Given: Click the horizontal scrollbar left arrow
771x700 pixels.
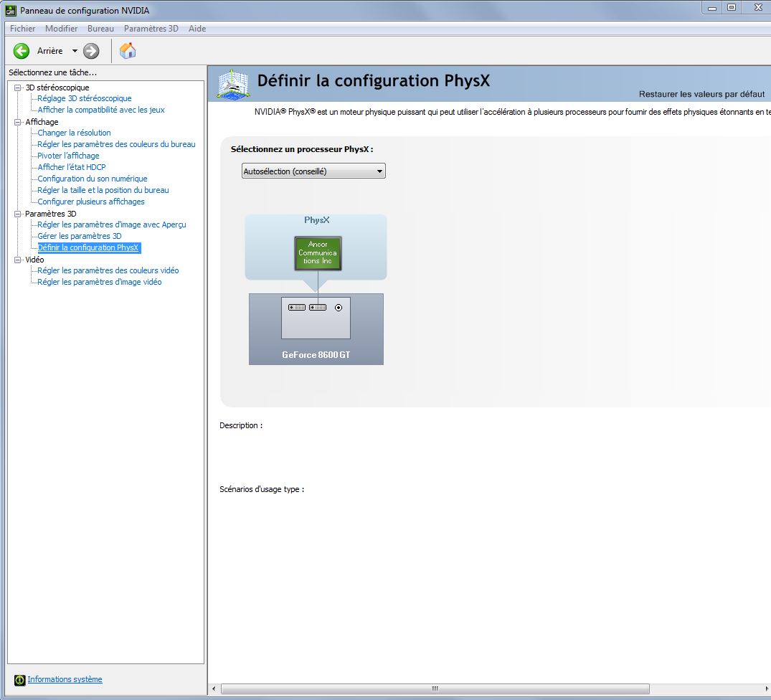Looking at the screenshot, I should [214, 689].
